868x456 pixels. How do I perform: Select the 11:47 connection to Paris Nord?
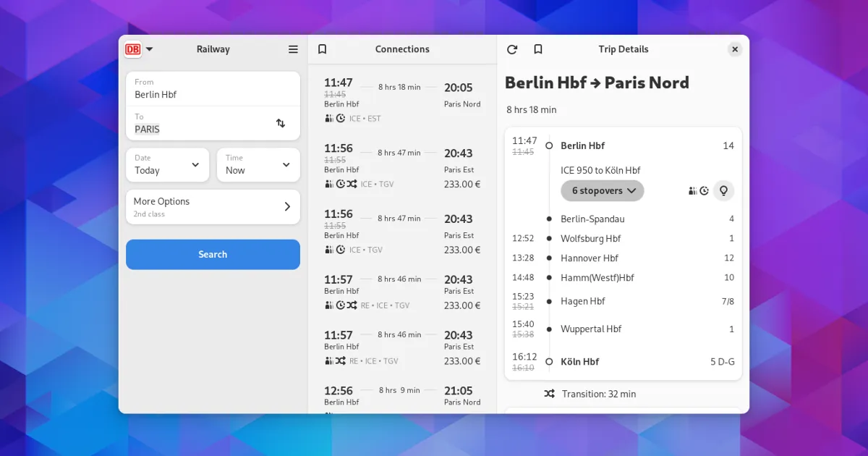(402, 98)
